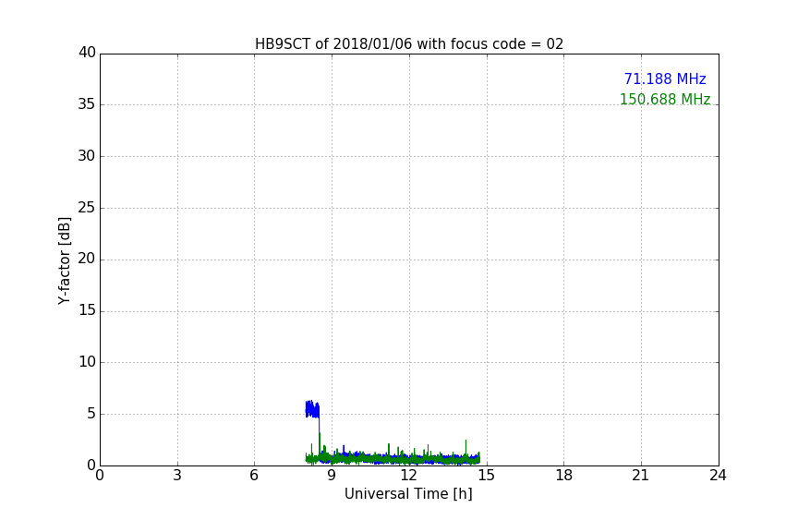Select the blue '71.188 MHz' legend label
The width and height of the screenshot is (798, 532).
tap(665, 79)
